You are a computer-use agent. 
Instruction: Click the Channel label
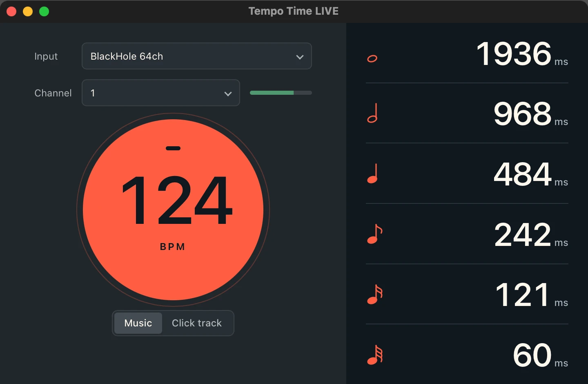[53, 93]
